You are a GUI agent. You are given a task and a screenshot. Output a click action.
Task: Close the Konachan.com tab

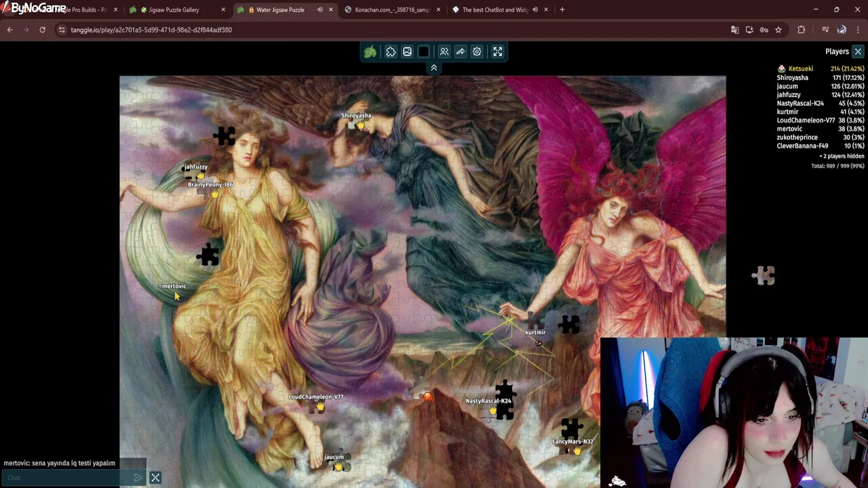coord(438,9)
